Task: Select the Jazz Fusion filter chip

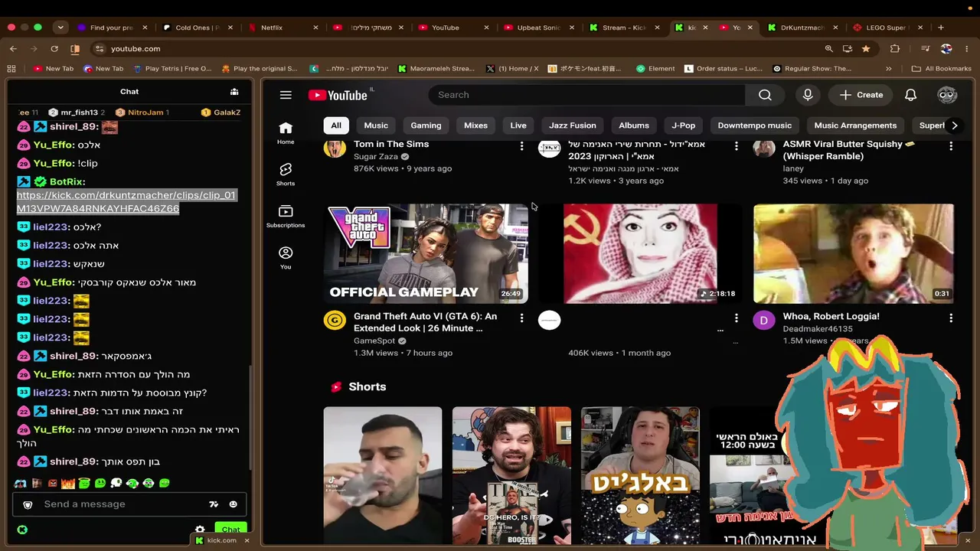Action: pyautogui.click(x=573, y=126)
